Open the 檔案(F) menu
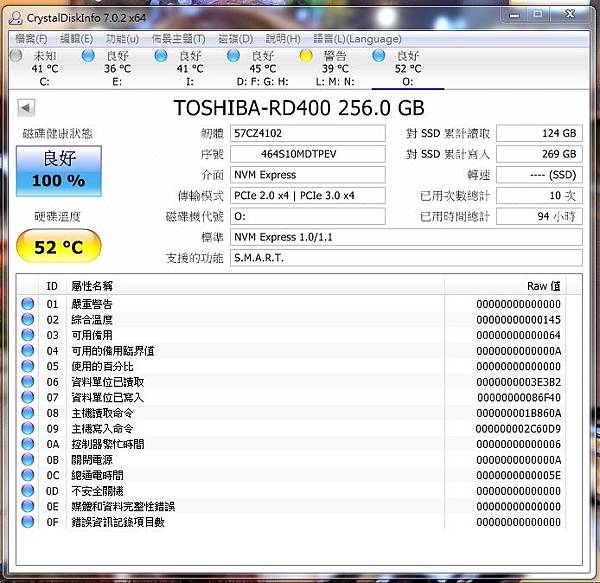 (31, 39)
